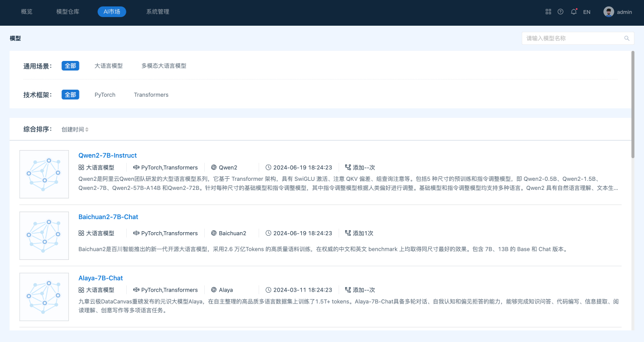This screenshot has height=342, width=644.
Task: Filter by Transformers framework
Action: click(x=151, y=95)
